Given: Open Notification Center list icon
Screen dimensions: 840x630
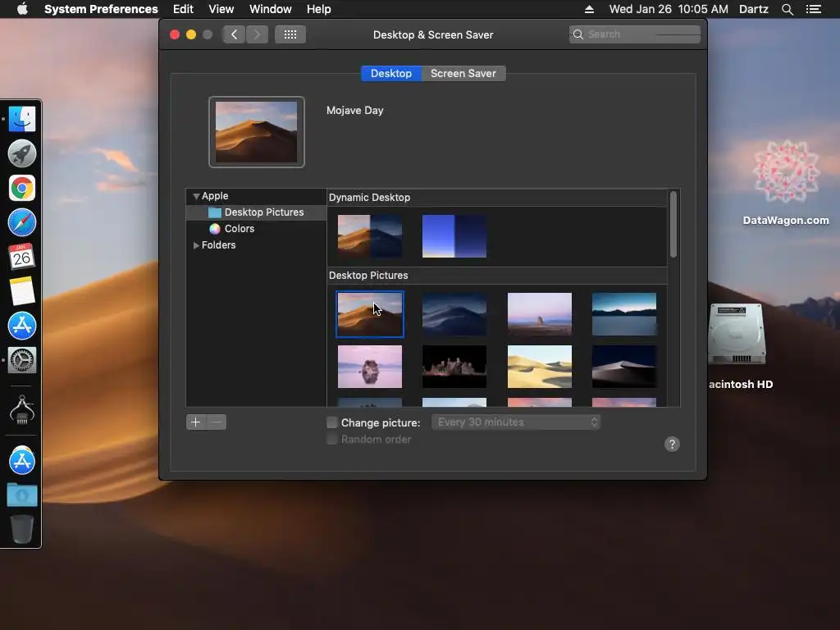Looking at the screenshot, I should 813,9.
